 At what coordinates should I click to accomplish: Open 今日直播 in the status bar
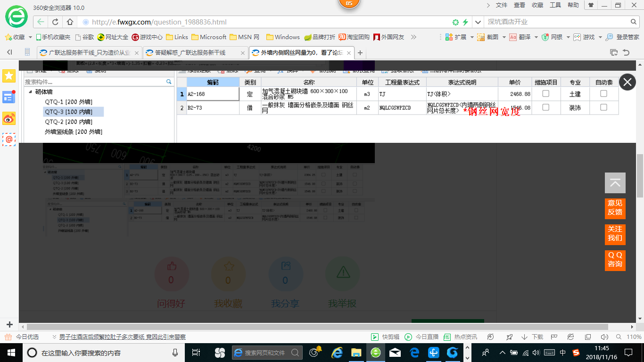click(x=421, y=337)
